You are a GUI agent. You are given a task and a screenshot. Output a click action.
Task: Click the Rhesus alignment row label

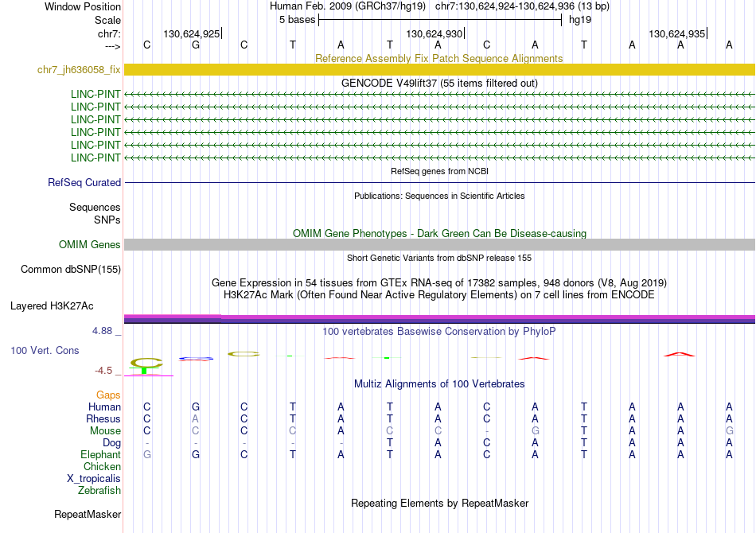coord(103,418)
